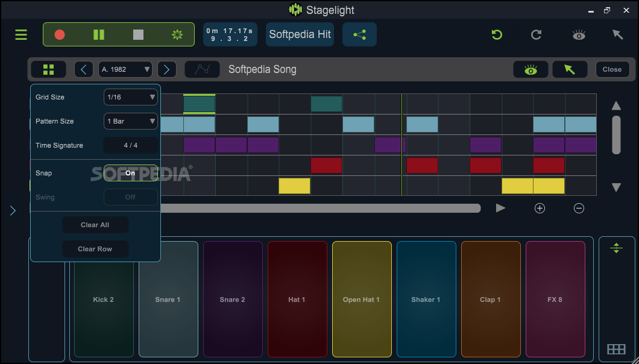Viewport: 639px width, 364px height.
Task: Trigger the Snare 2 drum pad
Action: [233, 299]
